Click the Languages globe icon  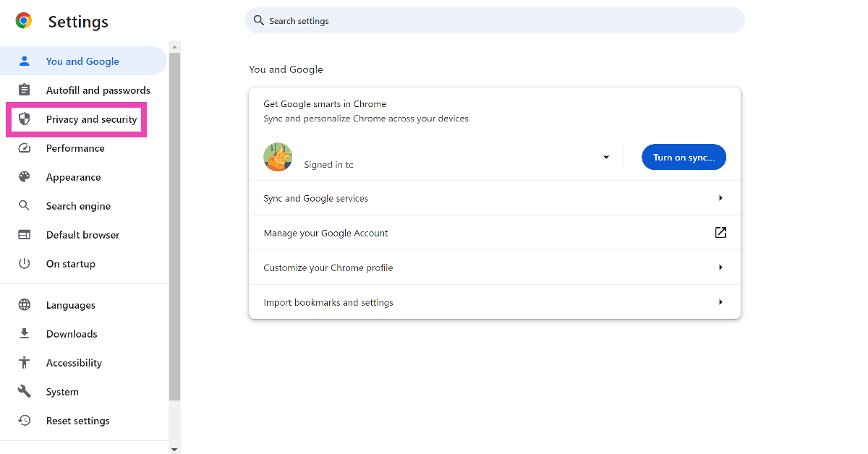click(25, 305)
